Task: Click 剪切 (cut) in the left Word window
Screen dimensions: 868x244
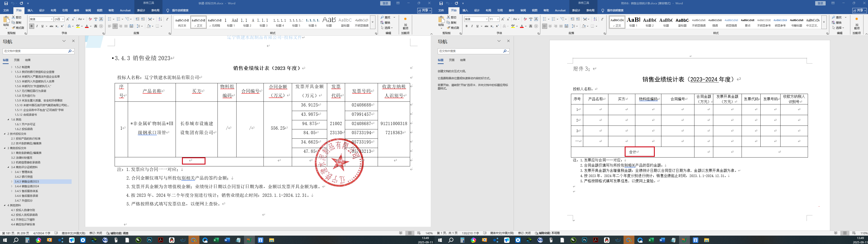Action: [17, 17]
